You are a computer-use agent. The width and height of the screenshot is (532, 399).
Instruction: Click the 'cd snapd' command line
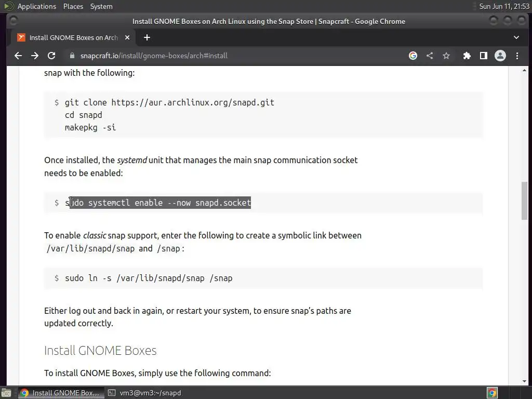click(x=83, y=115)
